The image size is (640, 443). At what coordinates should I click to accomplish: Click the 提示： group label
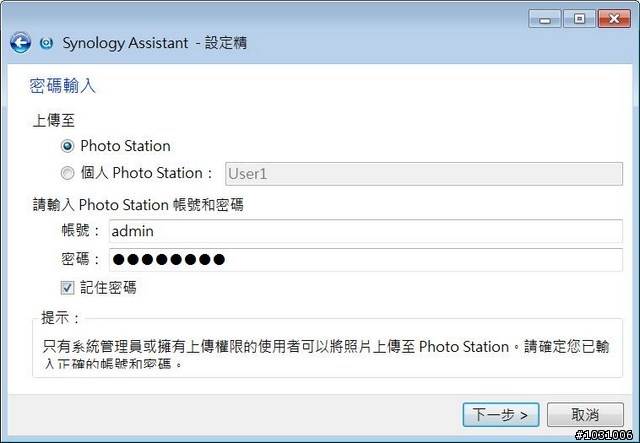(61, 318)
